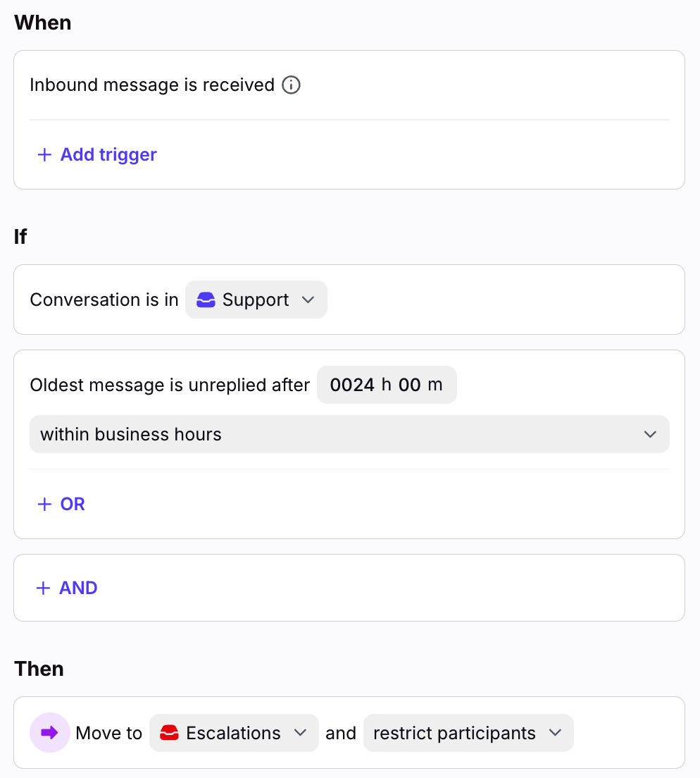Click the Move to action label
Screen dimensions: 700x778
coord(109,734)
